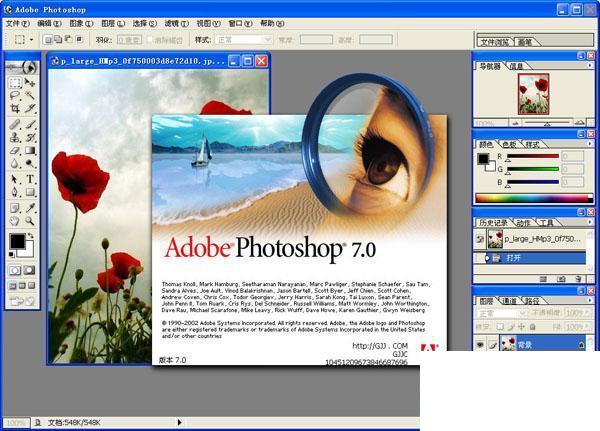Select the Clone Stamp tool

(x=15, y=137)
